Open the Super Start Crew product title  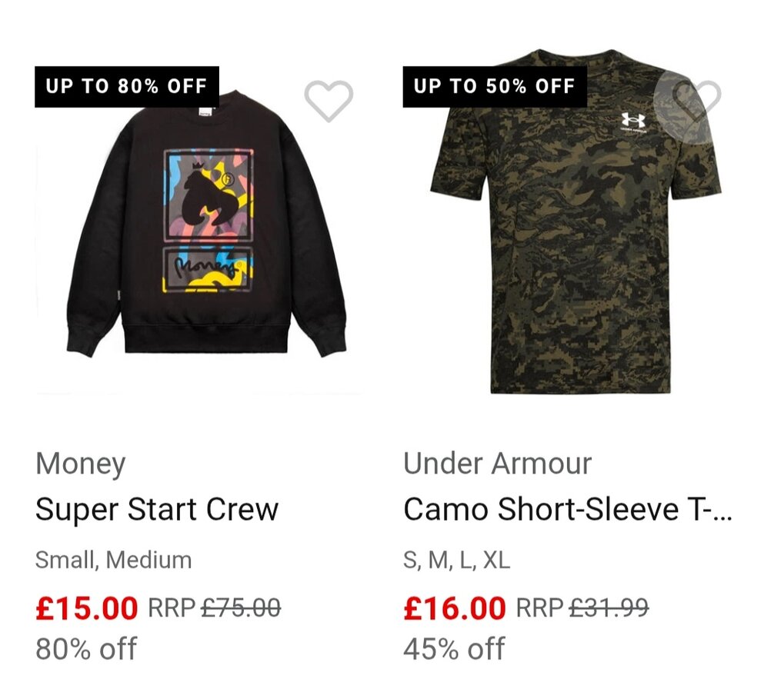tap(157, 509)
